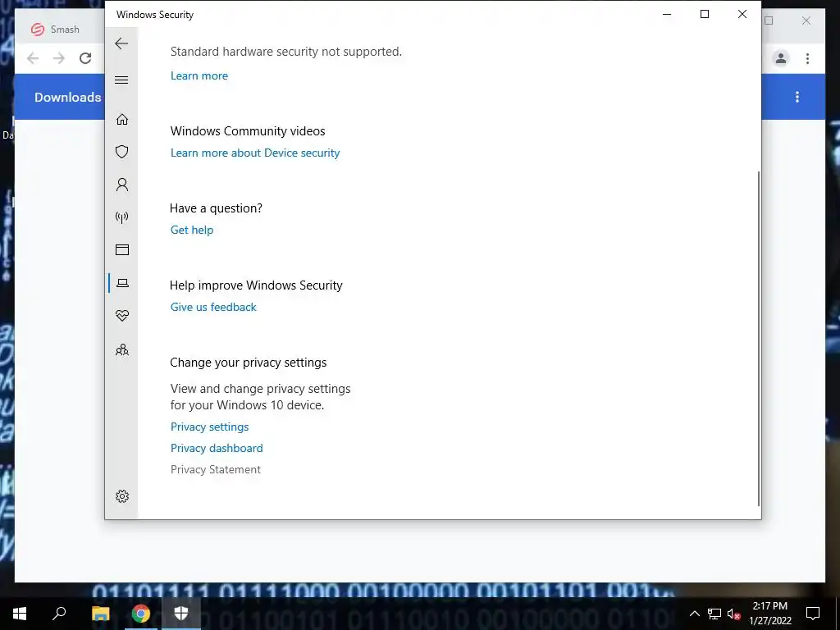Open App & browser control icon

click(122, 249)
